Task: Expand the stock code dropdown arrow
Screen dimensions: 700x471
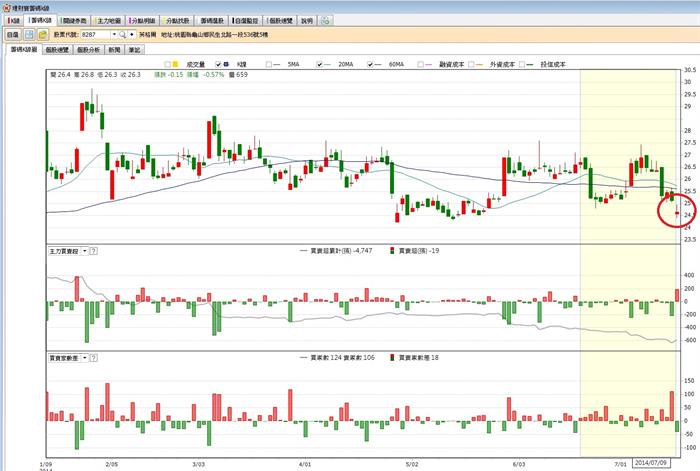Action: click(x=114, y=34)
